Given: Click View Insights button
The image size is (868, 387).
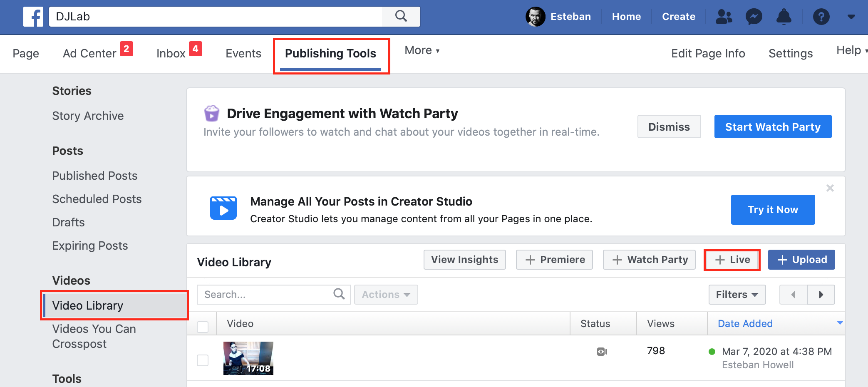Looking at the screenshot, I should (x=464, y=260).
